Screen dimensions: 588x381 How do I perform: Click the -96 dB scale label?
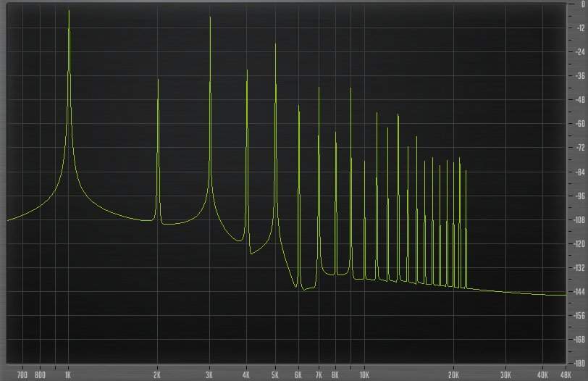[580, 196]
